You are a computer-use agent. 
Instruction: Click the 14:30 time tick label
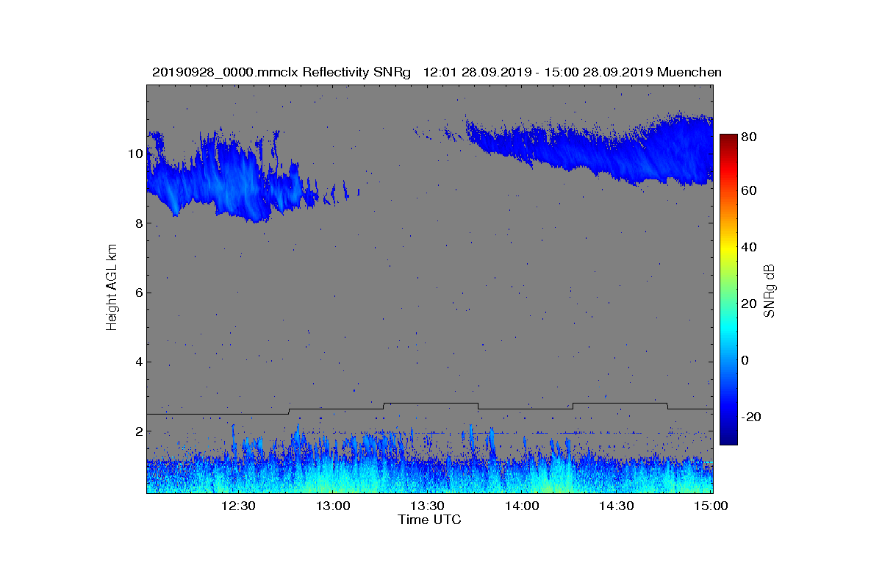(x=617, y=506)
